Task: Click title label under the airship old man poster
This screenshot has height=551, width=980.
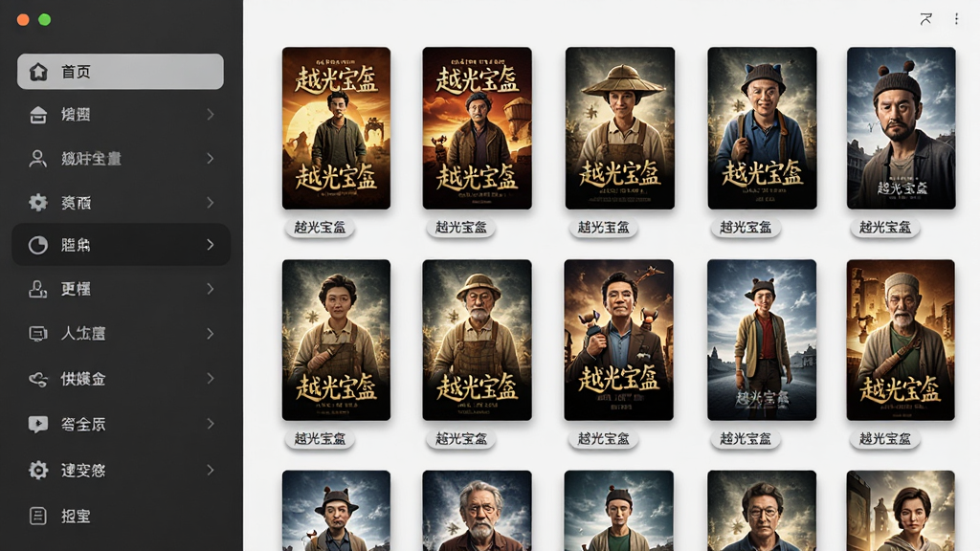Action: click(461, 228)
